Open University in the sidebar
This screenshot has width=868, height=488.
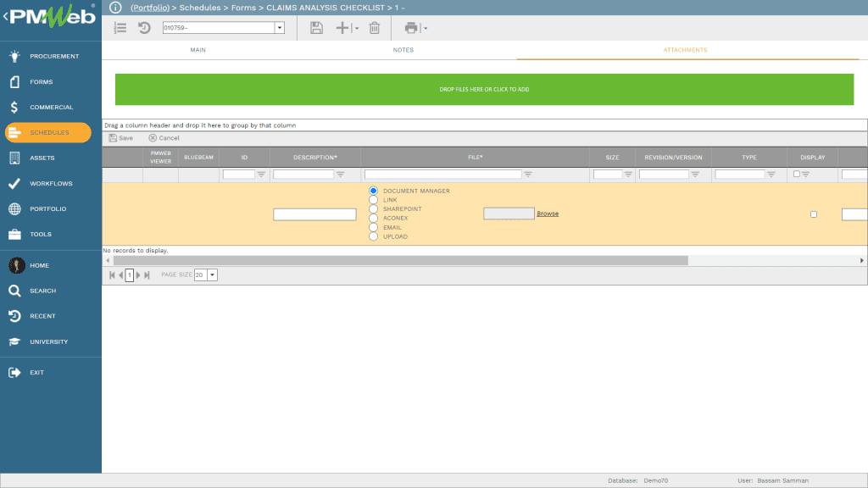(x=50, y=341)
